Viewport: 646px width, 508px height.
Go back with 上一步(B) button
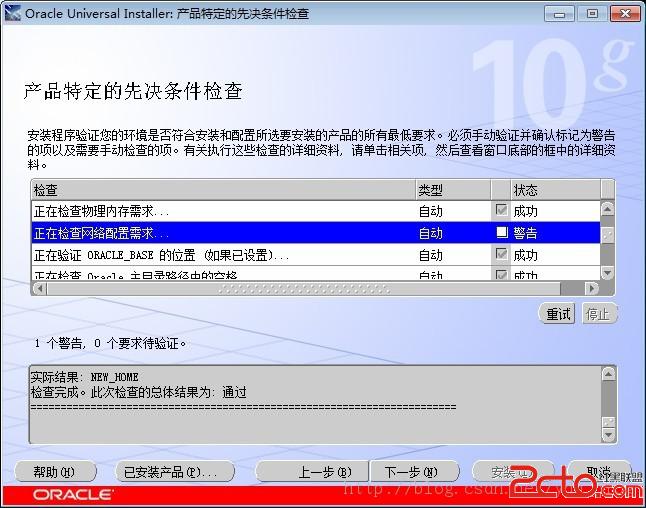pyautogui.click(x=312, y=472)
